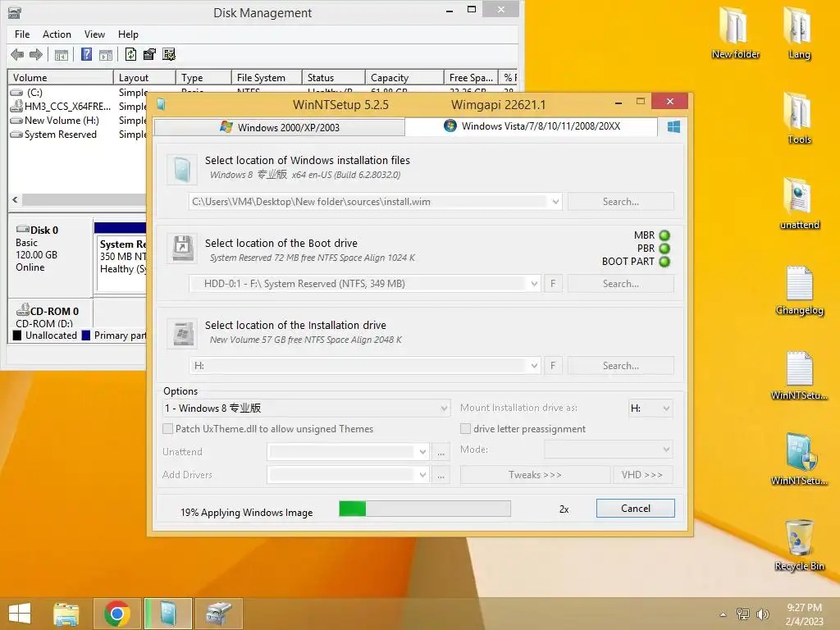Open the VHD >>> button
The image size is (840, 630).
[642, 475]
